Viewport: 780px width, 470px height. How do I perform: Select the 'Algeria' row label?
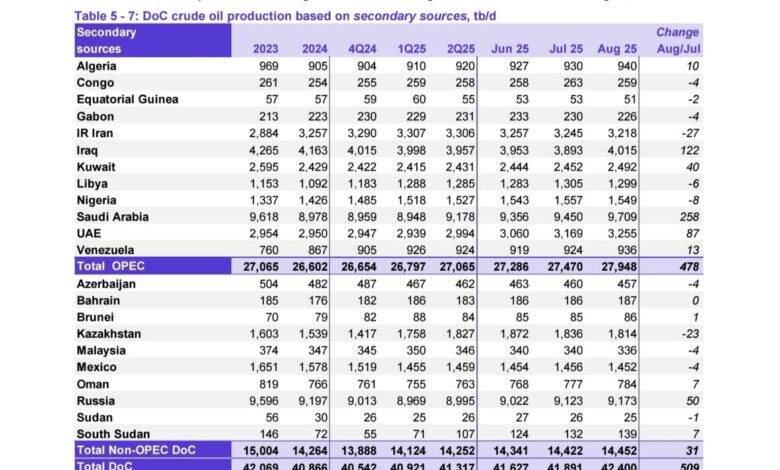(98, 65)
